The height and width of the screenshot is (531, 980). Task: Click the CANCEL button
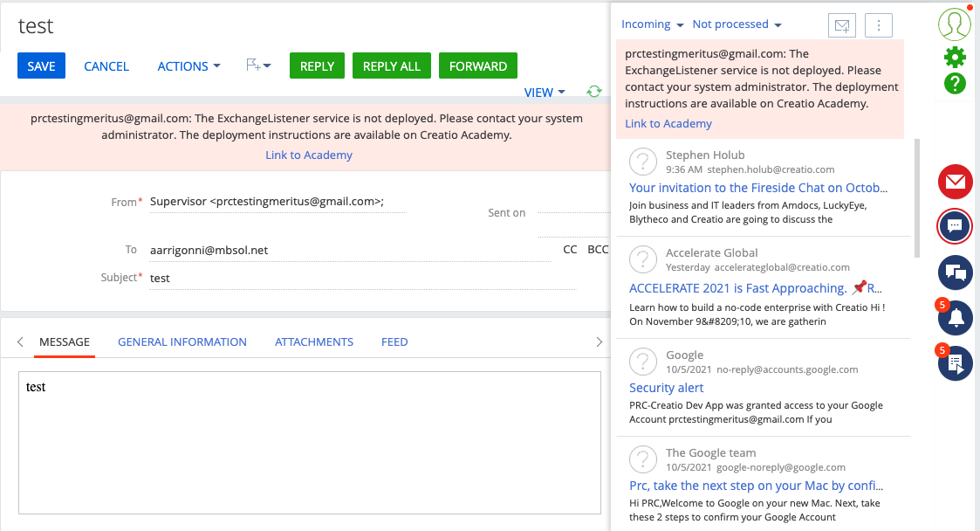tap(106, 66)
